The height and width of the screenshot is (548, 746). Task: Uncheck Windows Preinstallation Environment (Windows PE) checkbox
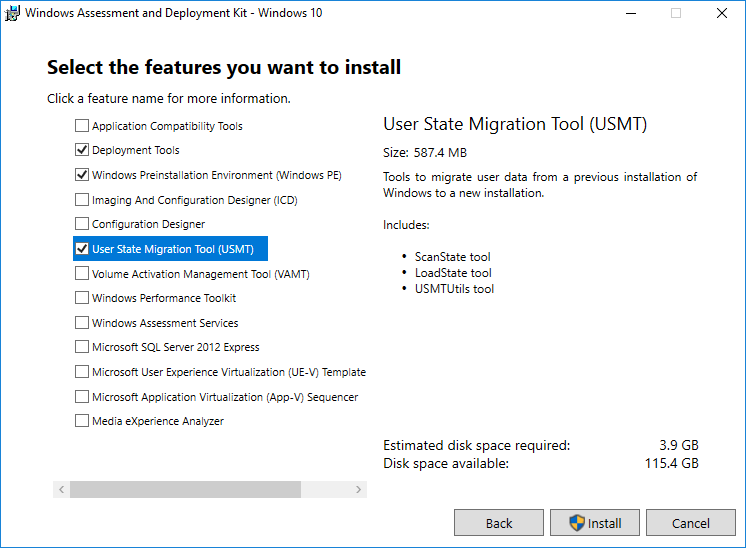(81, 175)
